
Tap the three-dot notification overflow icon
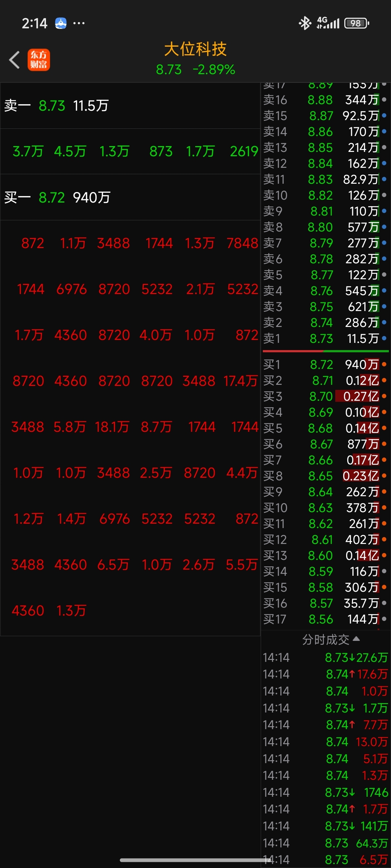point(79,24)
